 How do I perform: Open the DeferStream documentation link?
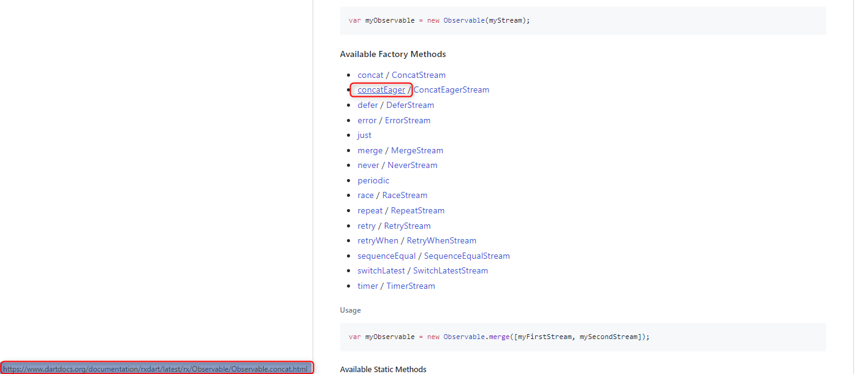point(410,105)
